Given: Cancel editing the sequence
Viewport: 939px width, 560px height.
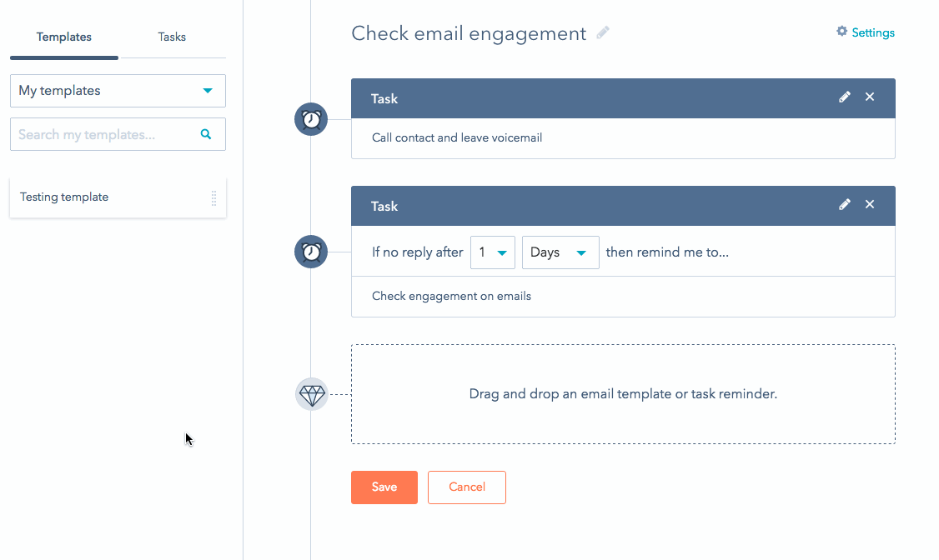Looking at the screenshot, I should click(x=467, y=487).
